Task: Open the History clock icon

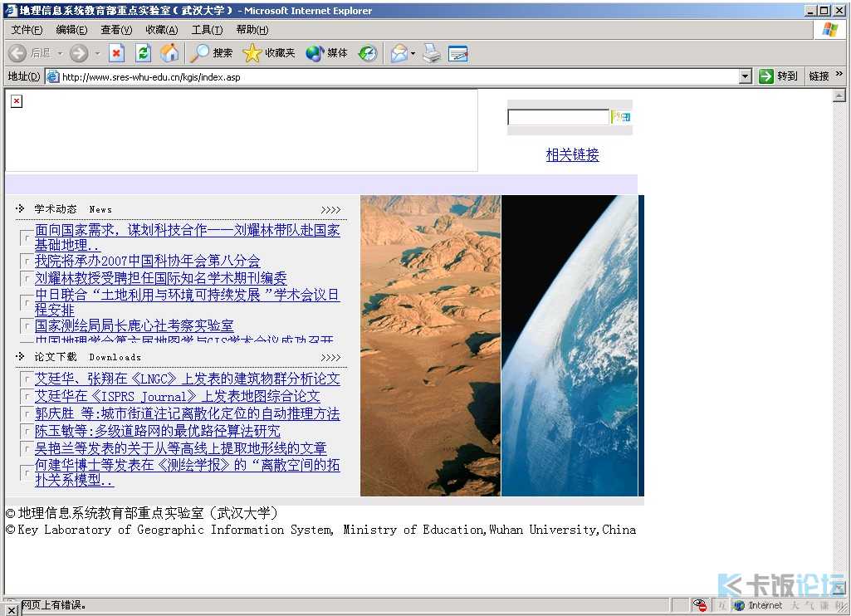Action: 368,52
